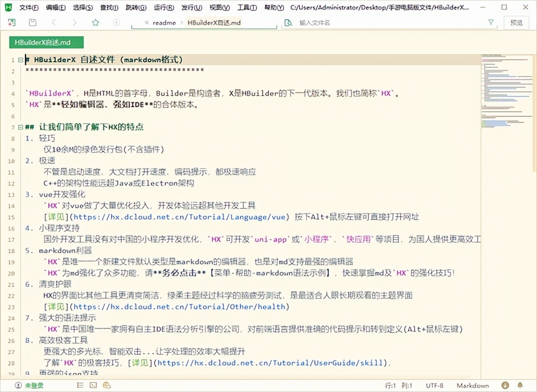537x392 pixels.
Task: Click the back navigation arrow
Action: [x=54, y=22]
